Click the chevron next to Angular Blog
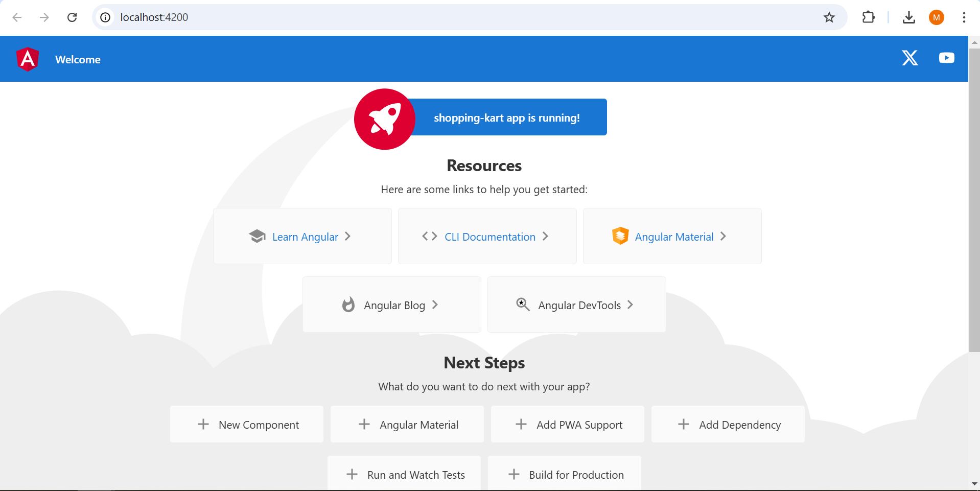This screenshot has width=980, height=491. (435, 305)
